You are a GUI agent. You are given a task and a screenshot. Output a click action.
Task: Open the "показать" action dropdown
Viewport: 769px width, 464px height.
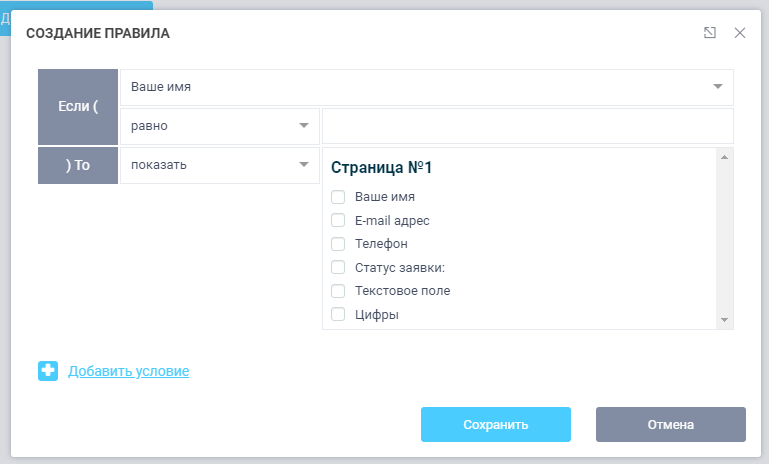point(219,165)
